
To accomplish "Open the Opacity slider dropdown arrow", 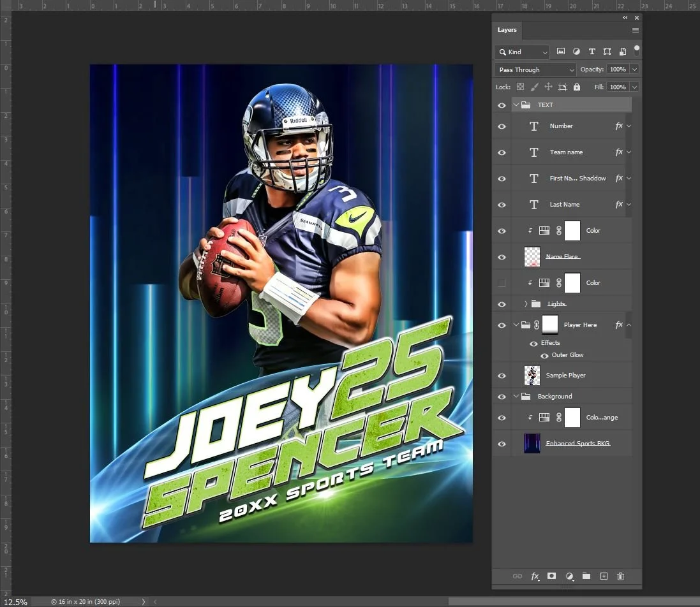I will (x=634, y=69).
